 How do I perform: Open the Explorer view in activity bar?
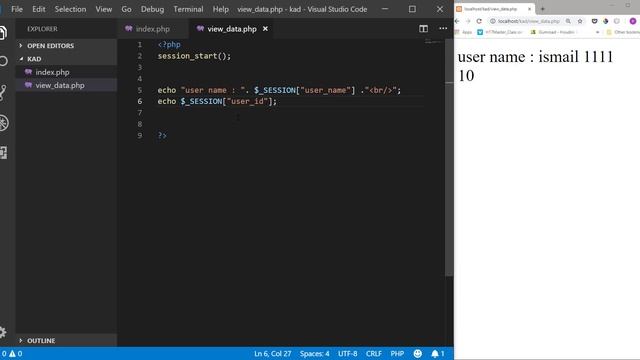click(x=3, y=33)
